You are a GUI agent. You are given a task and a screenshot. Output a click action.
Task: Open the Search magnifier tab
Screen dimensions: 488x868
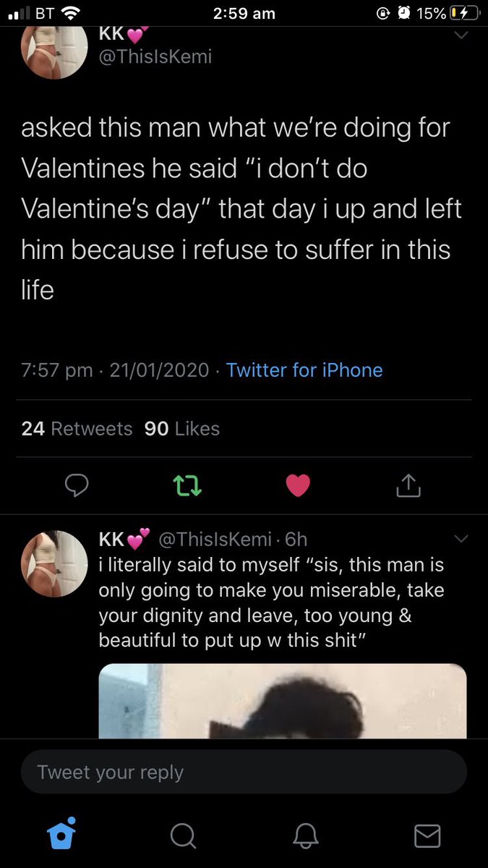tap(183, 837)
